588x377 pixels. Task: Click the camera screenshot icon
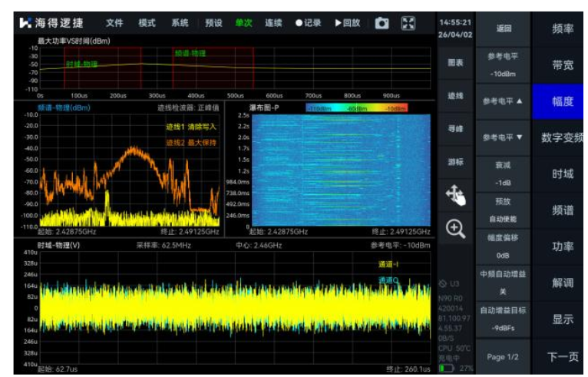(382, 23)
